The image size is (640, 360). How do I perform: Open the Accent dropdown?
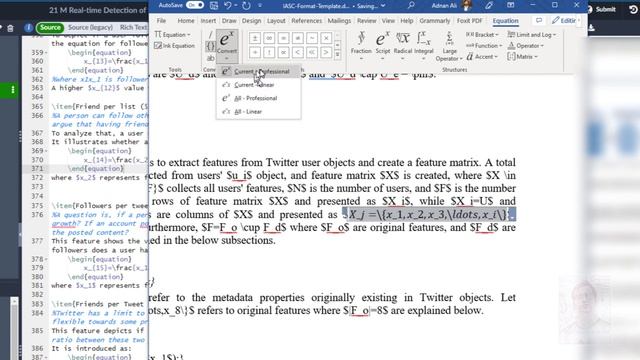pyautogui.click(x=482, y=57)
